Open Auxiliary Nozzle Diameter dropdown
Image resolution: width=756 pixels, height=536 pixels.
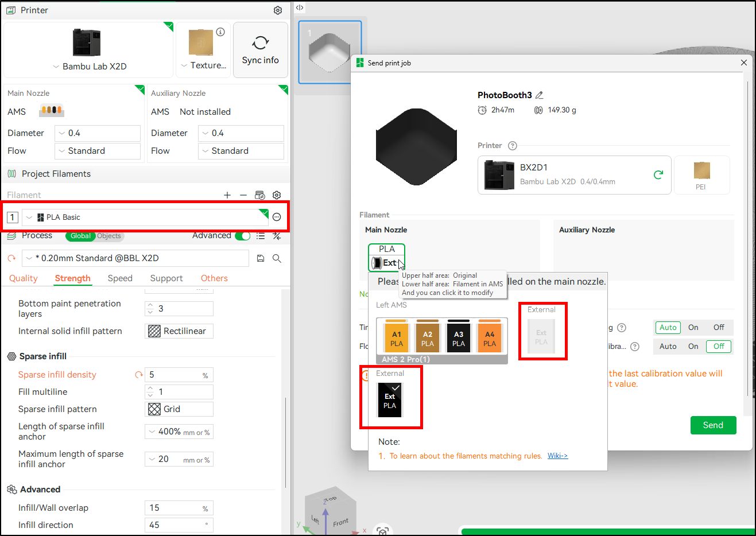(x=241, y=133)
